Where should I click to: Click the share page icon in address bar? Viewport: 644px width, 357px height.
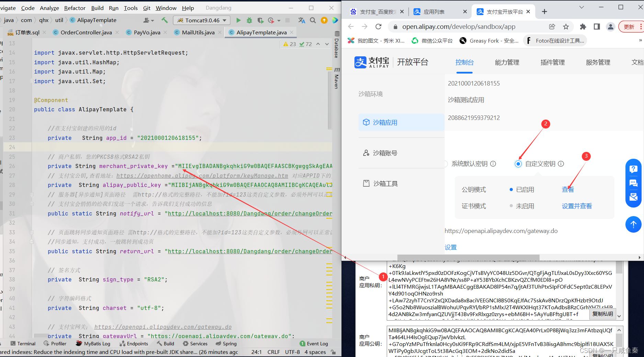tap(552, 26)
